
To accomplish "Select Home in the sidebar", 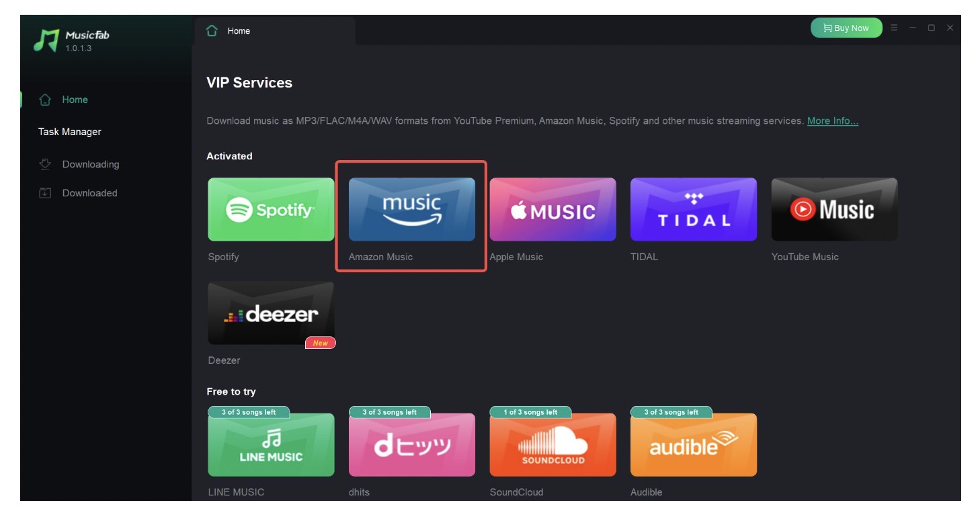I will (x=75, y=100).
